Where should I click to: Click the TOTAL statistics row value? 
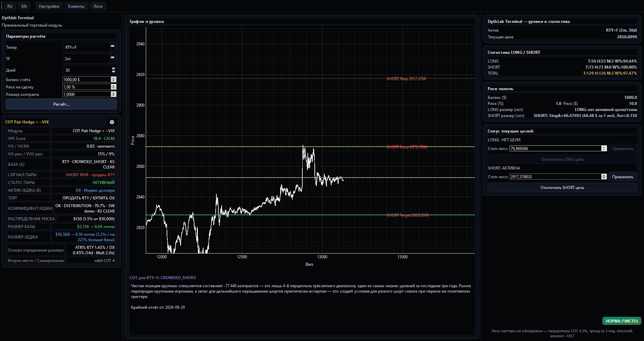pos(610,73)
